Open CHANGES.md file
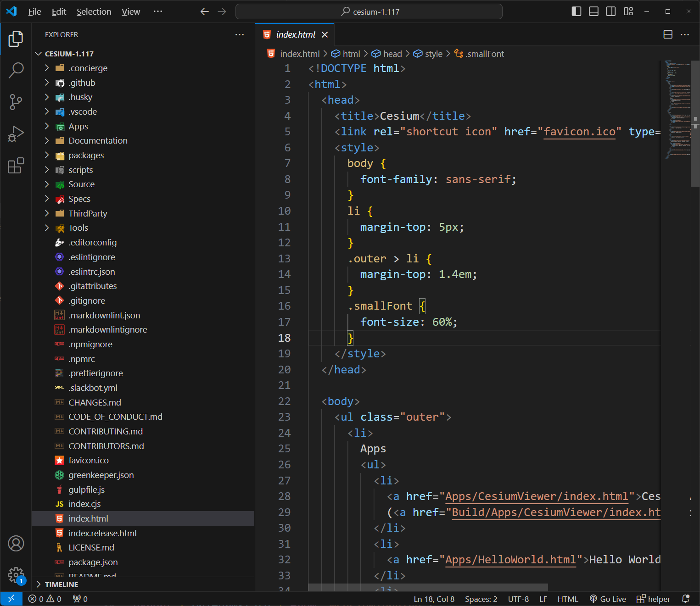The height and width of the screenshot is (606, 700). point(143,402)
